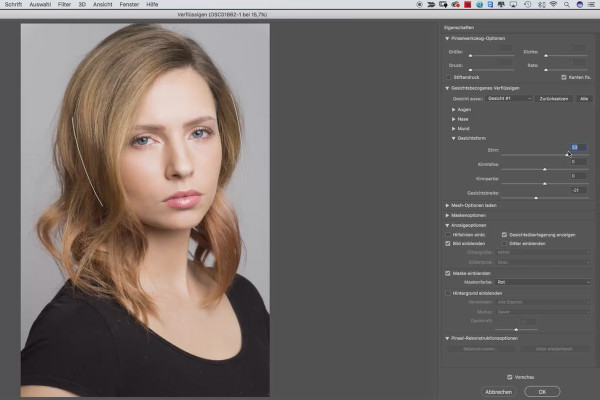600x400 pixels.
Task: Open the 3D menu
Action: point(82,5)
